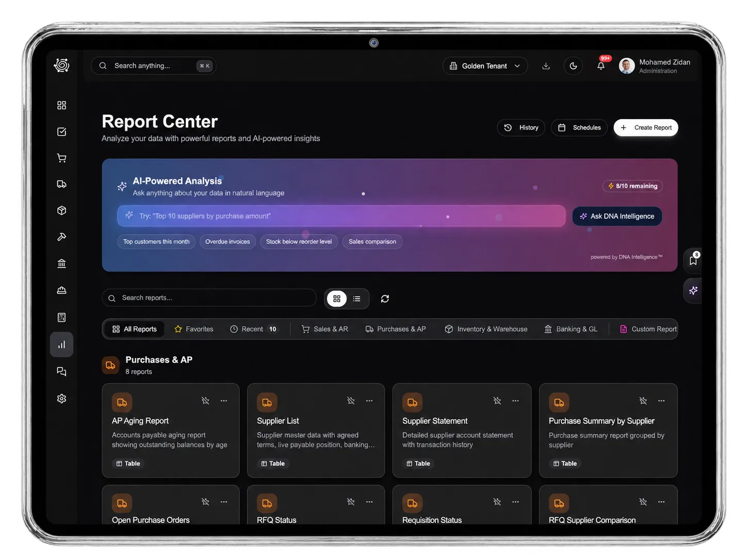Open notifications bell with 99+ badge

pyautogui.click(x=601, y=66)
